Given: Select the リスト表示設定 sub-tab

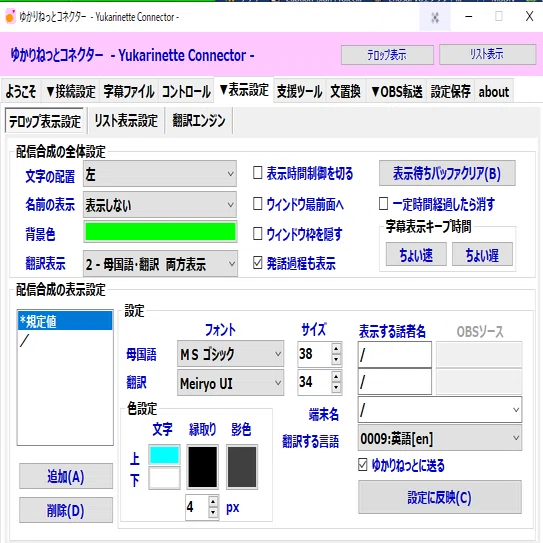Looking at the screenshot, I should point(126,121).
